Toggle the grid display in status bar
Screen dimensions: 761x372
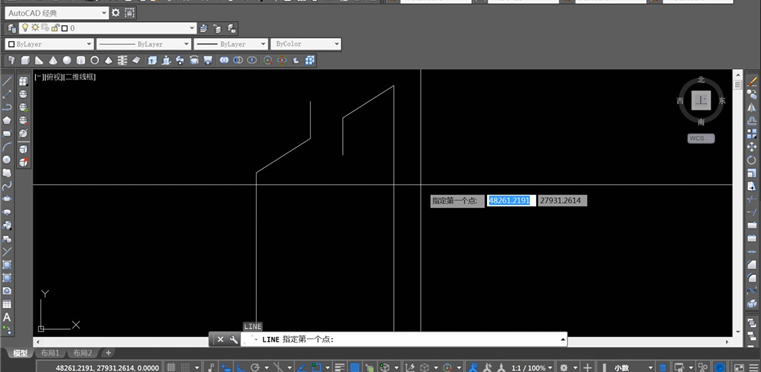[x=171, y=367]
